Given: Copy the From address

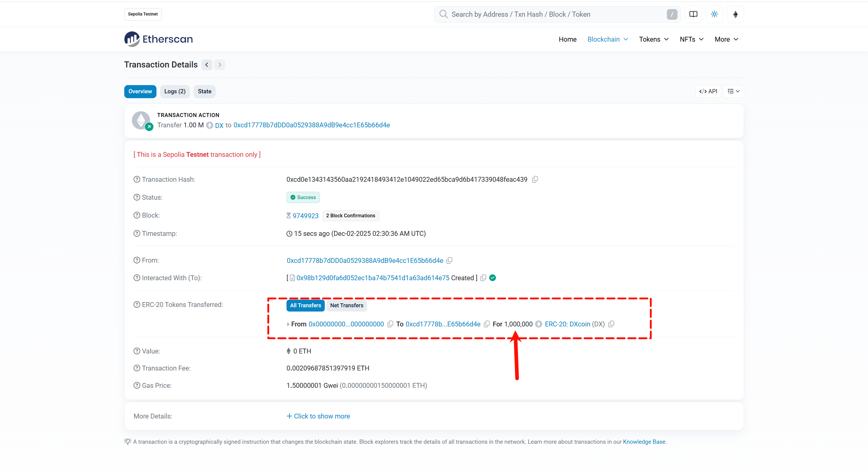Looking at the screenshot, I should (449, 260).
